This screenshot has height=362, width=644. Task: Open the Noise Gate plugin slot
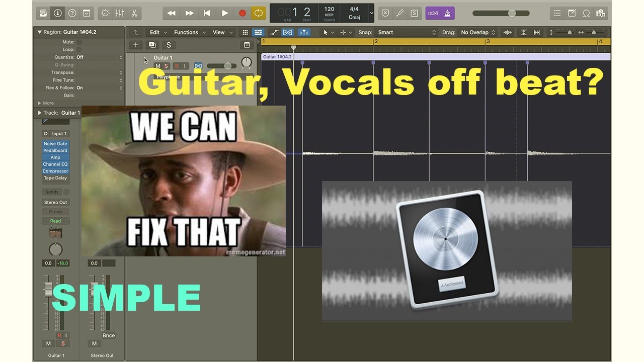click(55, 144)
